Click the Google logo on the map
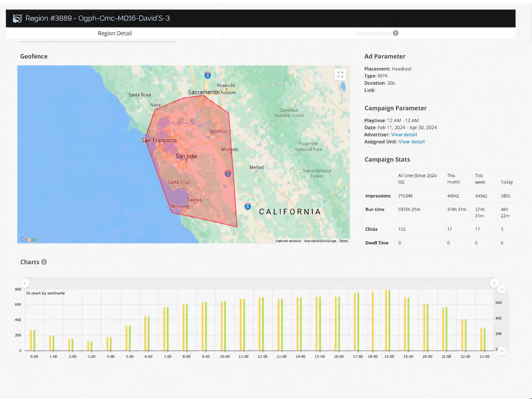532x399 pixels. point(29,239)
